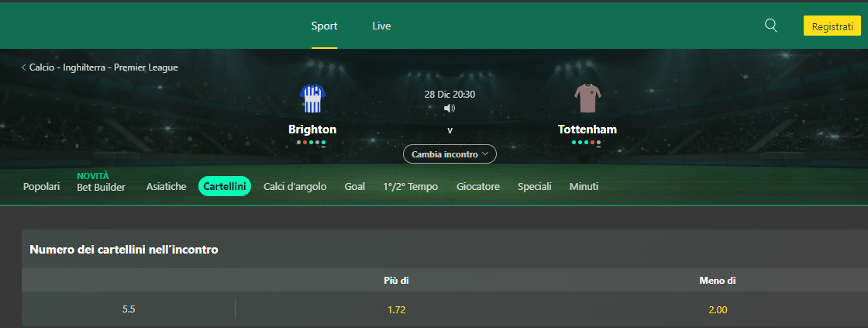Open the Giocatore market tab
Image resolution: width=868 pixels, height=328 pixels.
[478, 187]
